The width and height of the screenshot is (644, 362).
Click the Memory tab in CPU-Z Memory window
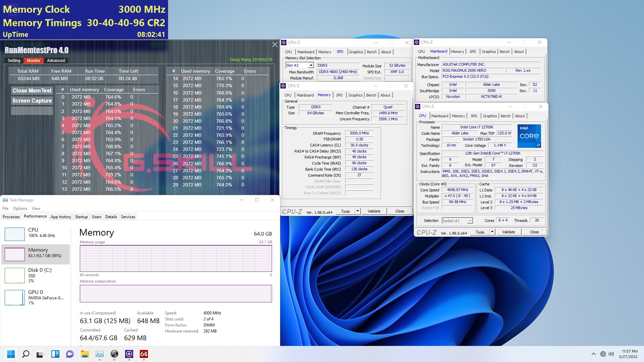click(324, 95)
